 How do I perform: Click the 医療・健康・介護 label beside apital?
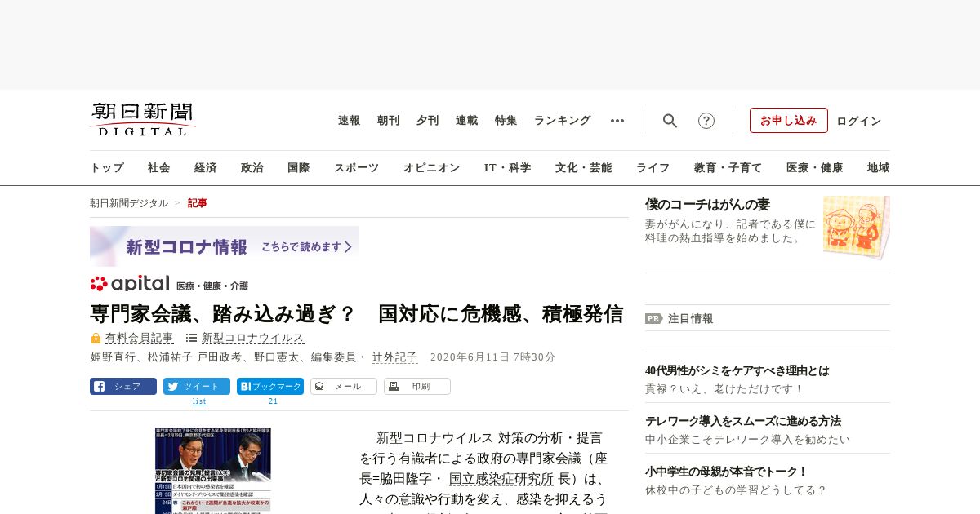tap(212, 286)
